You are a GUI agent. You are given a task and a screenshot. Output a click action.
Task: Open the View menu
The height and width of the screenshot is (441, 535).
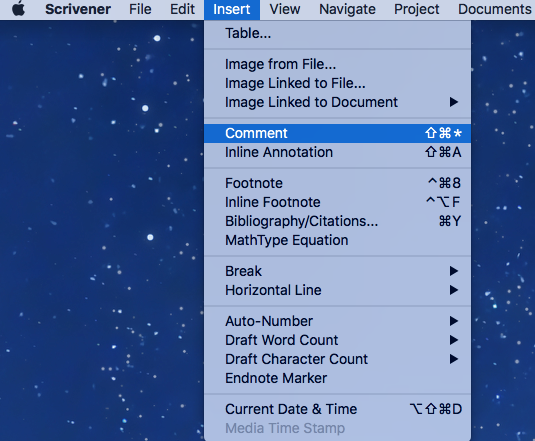285,9
